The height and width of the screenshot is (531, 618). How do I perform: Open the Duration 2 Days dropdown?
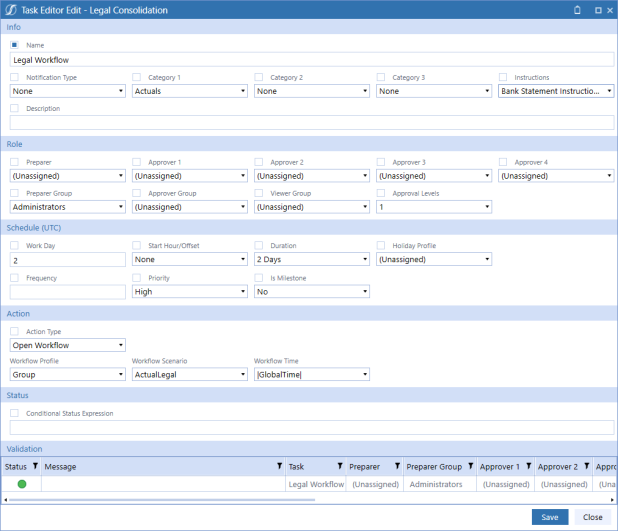coord(312,259)
